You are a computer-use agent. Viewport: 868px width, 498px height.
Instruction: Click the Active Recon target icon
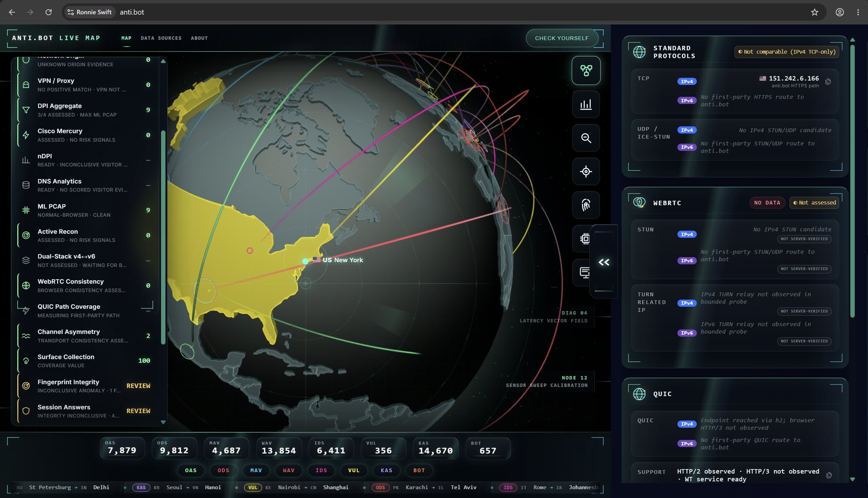[26, 235]
